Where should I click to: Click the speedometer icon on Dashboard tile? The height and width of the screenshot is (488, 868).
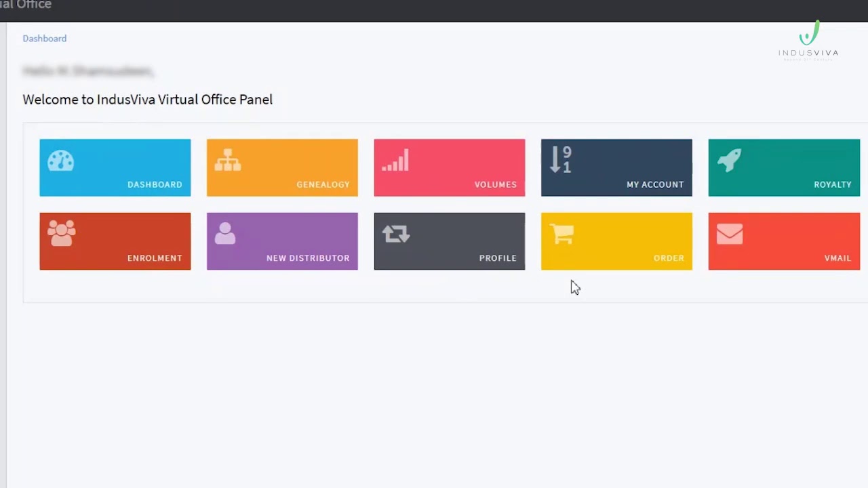pyautogui.click(x=60, y=161)
